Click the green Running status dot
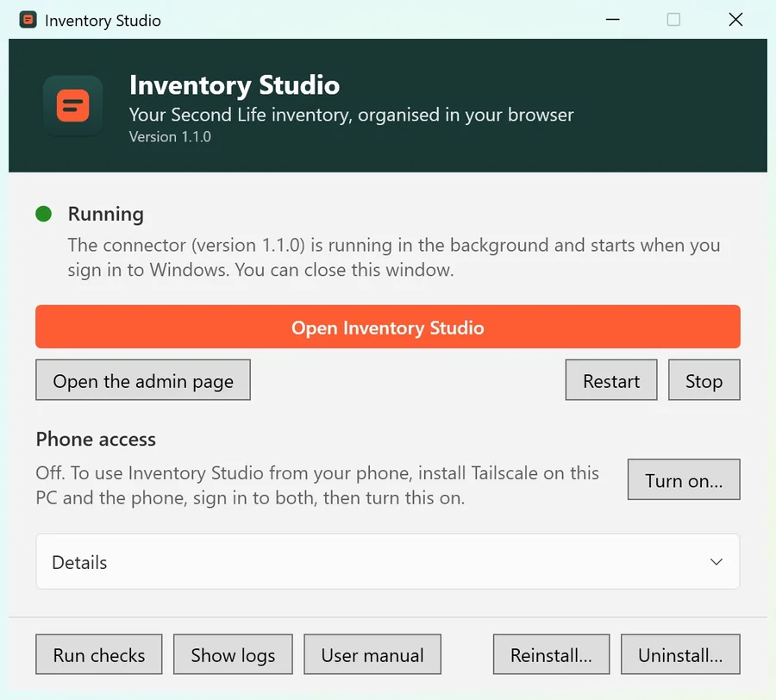Viewport: 776px width, 700px height. [44, 214]
